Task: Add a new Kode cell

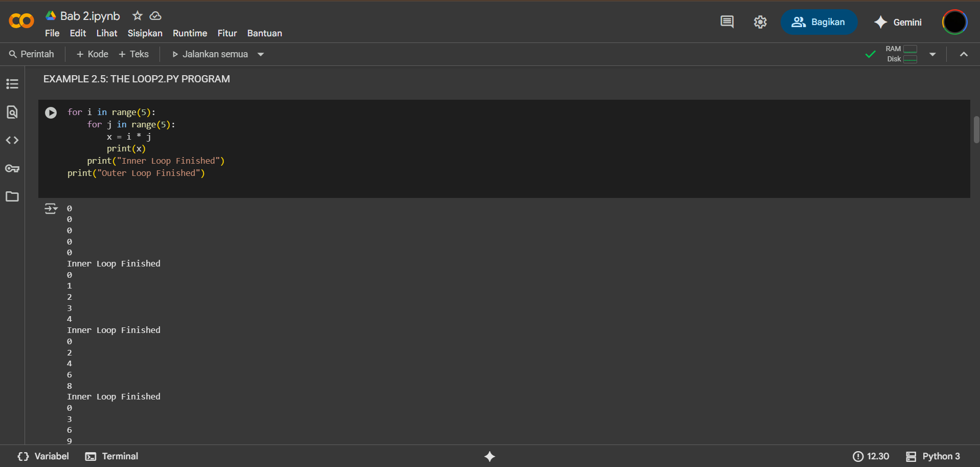Action: click(92, 54)
